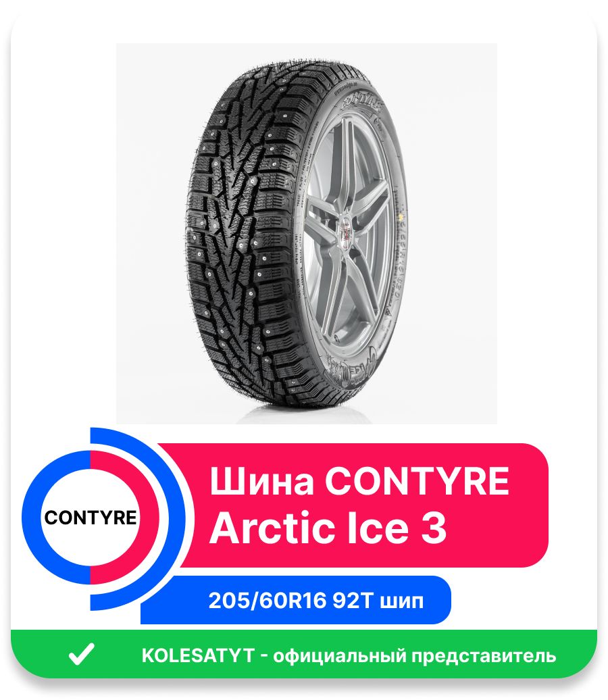608x700 pixels.
Task: Click the white checkmark icon in green banner
Action: tap(81, 655)
